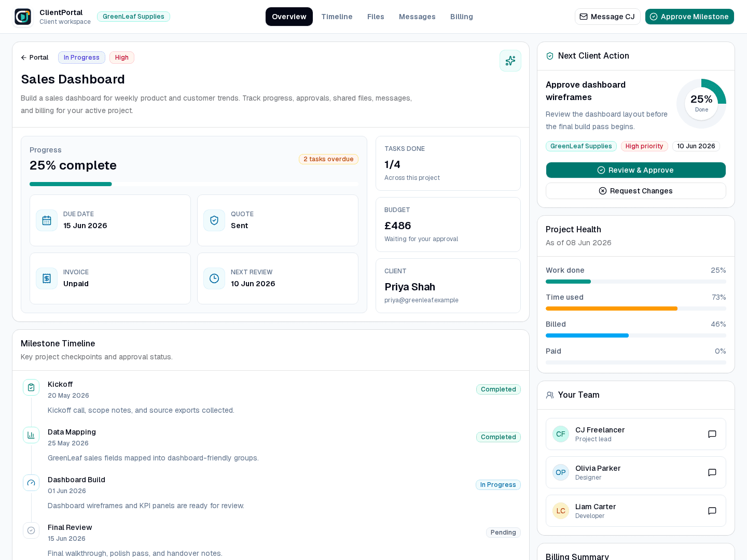Click the calendar icon beside Due Date

click(x=47, y=220)
